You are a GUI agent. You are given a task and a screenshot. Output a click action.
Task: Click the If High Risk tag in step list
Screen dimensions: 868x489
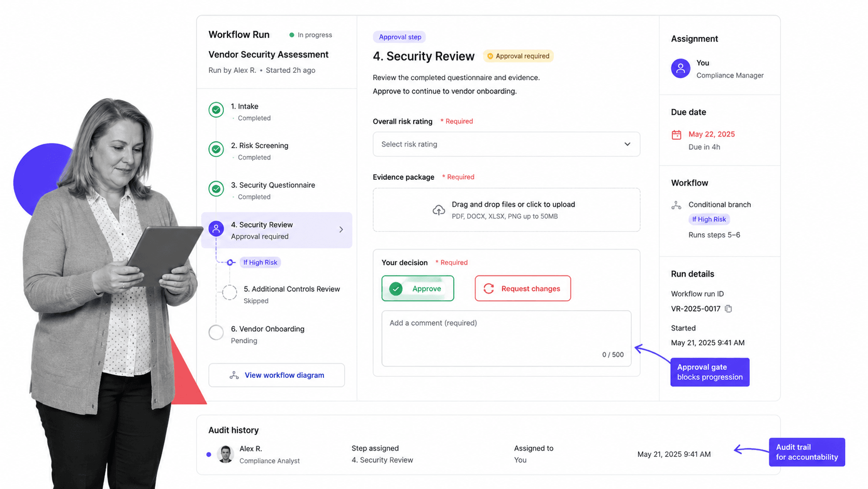260,262
